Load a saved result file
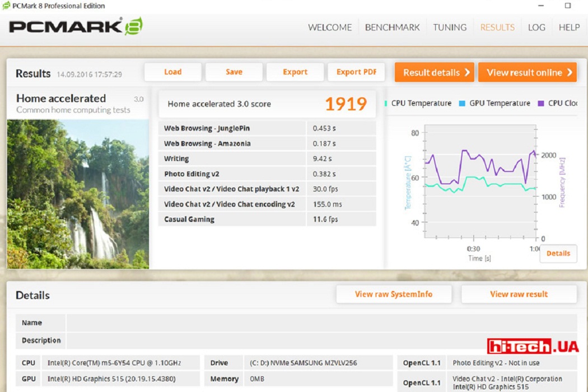The height and width of the screenshot is (392, 588). 173,72
